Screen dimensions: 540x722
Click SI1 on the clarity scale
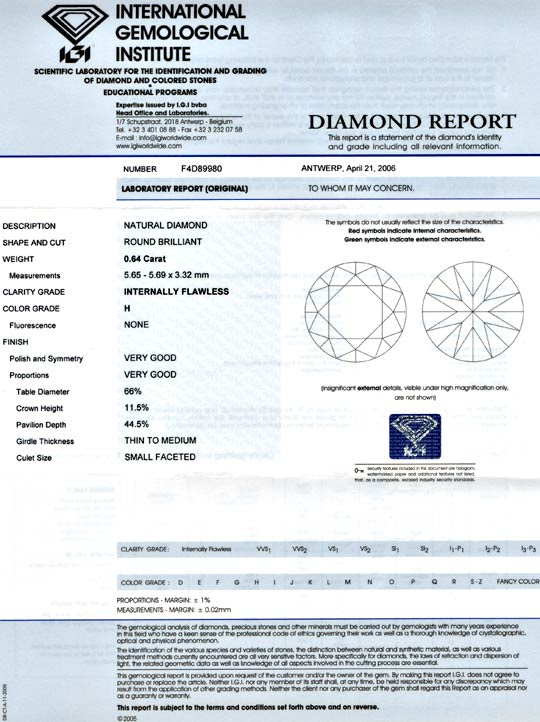[x=395, y=549]
